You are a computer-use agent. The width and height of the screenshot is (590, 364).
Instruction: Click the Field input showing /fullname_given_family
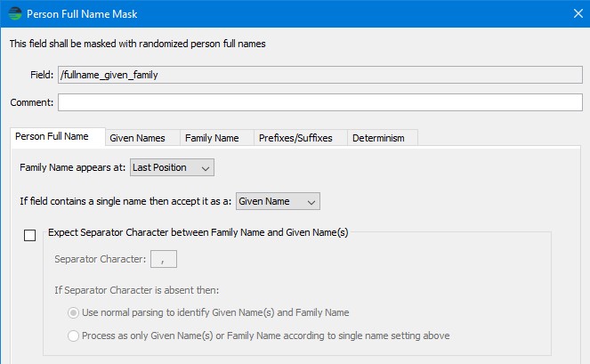[319, 75]
